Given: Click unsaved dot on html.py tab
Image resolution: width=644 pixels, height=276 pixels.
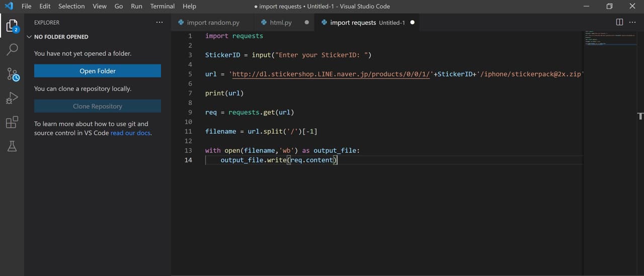Looking at the screenshot, I should [306, 23].
